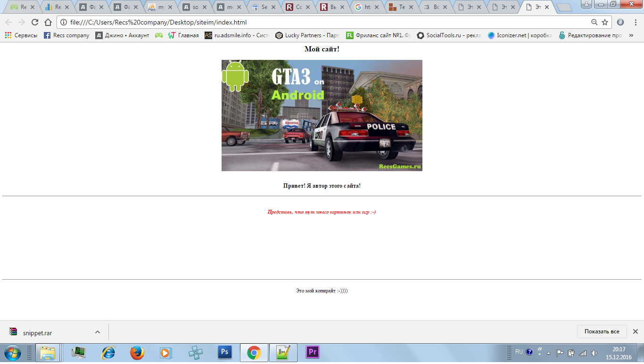Reload the page with the refresh icon
The image size is (644, 364).
point(35,22)
